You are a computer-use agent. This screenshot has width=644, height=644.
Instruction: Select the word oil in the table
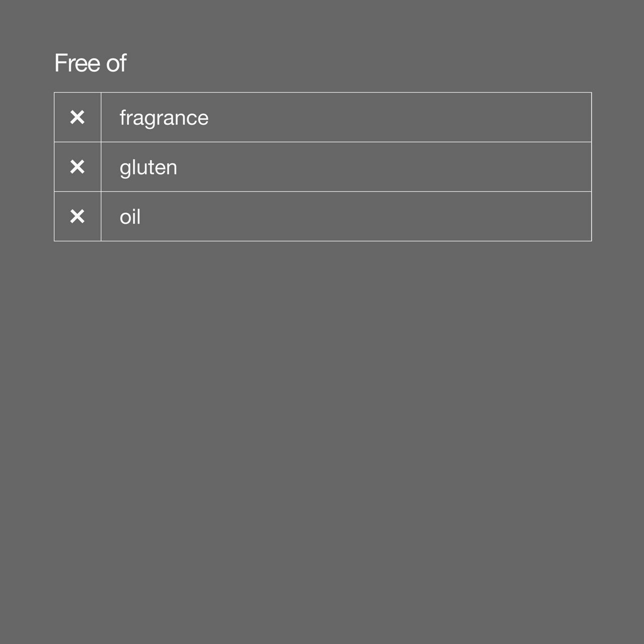tap(130, 217)
